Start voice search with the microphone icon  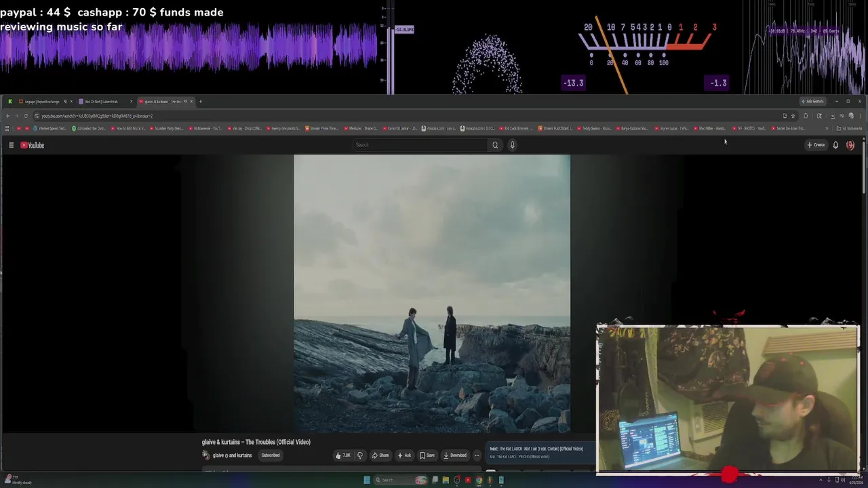pyautogui.click(x=512, y=145)
